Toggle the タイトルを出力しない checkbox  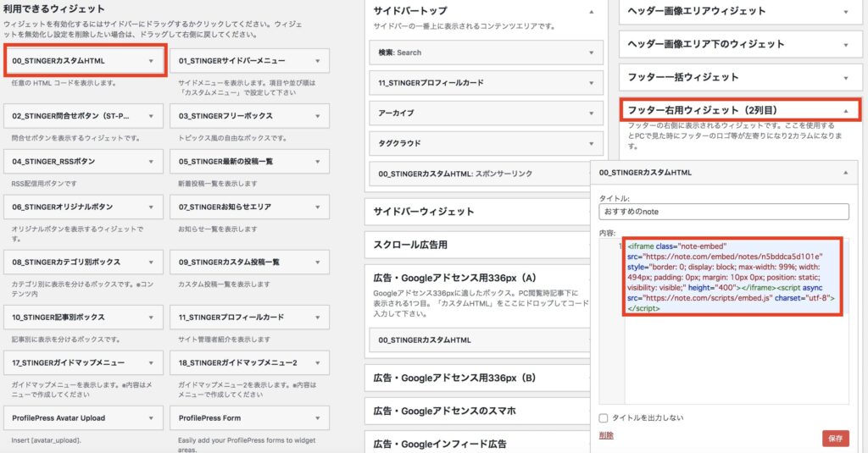(604, 418)
